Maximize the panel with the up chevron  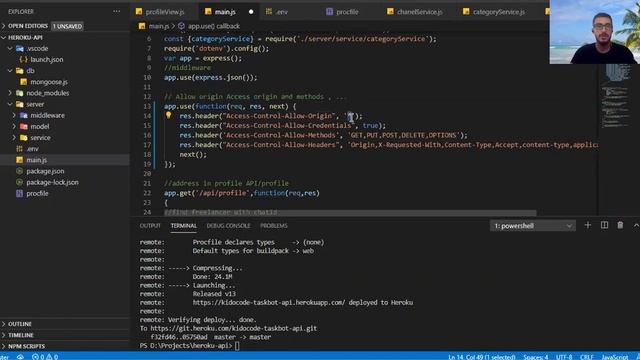tap(636, 225)
